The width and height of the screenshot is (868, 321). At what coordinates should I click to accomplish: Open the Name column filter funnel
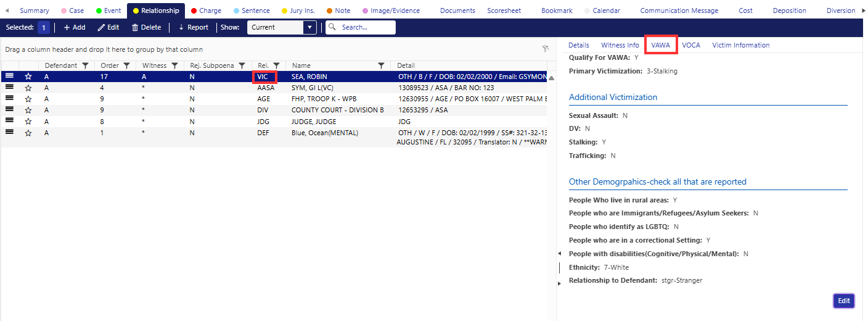[x=381, y=65]
